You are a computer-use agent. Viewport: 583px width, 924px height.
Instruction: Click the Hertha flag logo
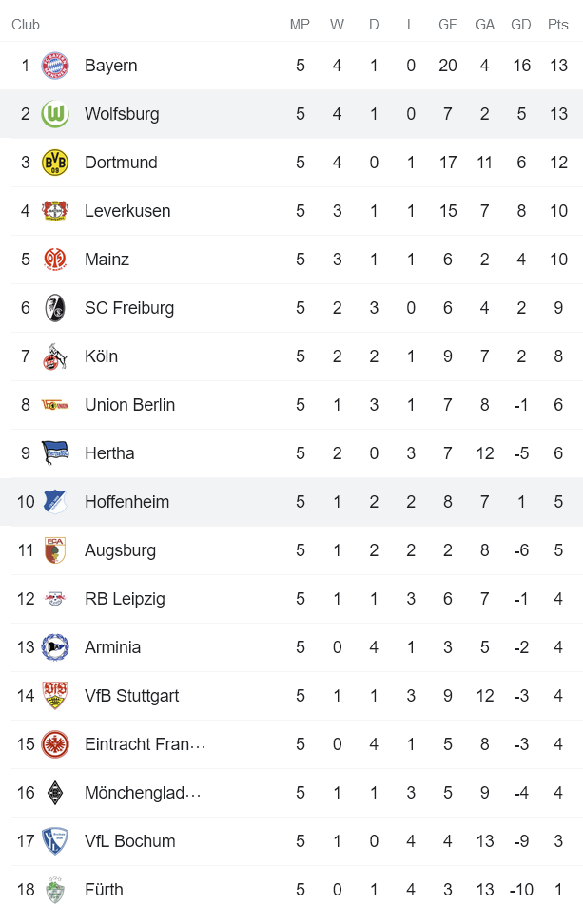55,453
